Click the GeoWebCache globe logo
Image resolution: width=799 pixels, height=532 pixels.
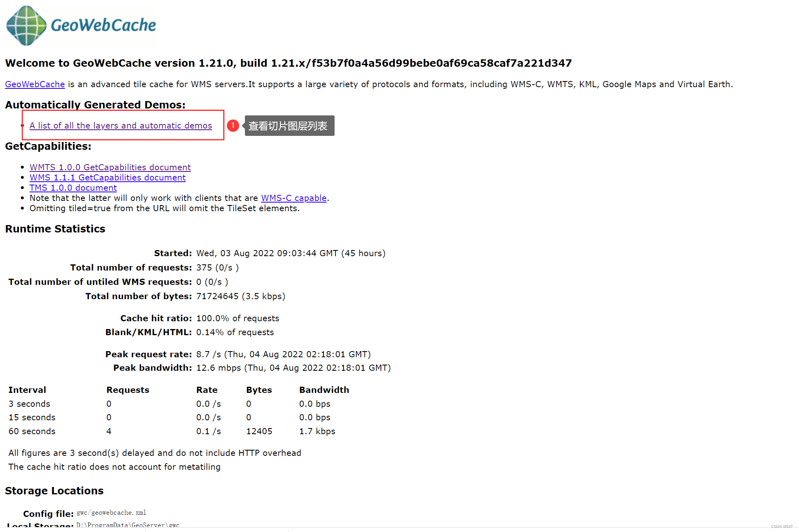coord(27,25)
